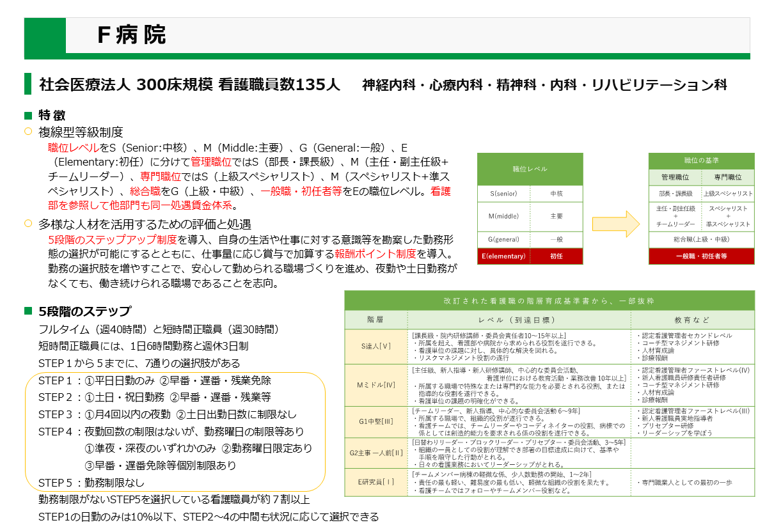Image resolution: width=774 pixels, height=532 pixels.
Task: Click the green square icon beside 特徴
Action: 28,113
